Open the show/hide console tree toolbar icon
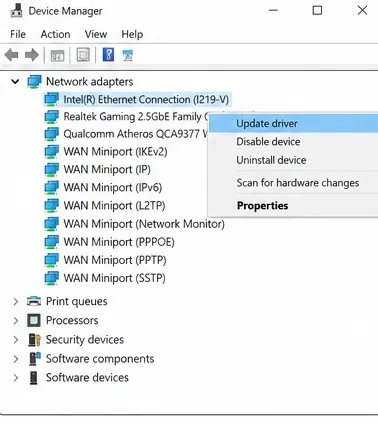Viewport: 378px width, 423px height. (x=57, y=55)
